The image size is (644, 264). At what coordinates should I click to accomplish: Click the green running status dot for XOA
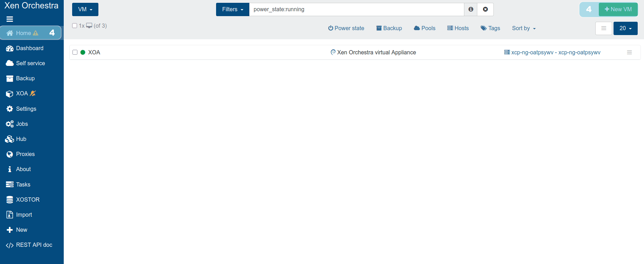83,52
